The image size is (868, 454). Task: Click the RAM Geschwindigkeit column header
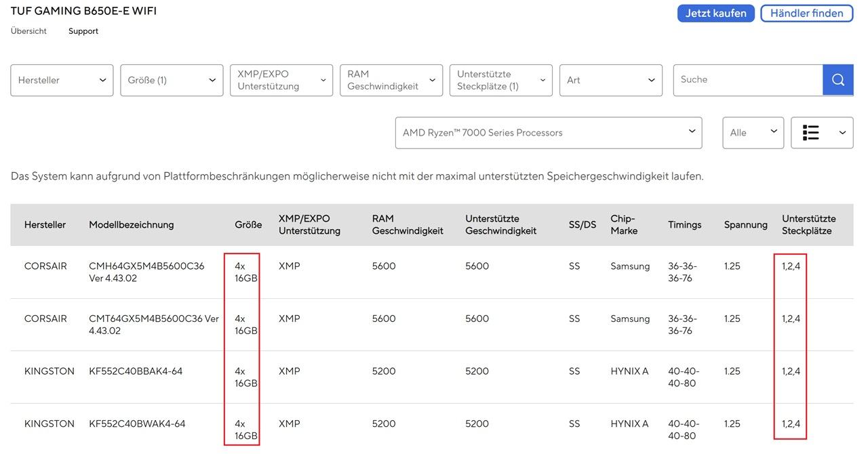[x=408, y=225]
